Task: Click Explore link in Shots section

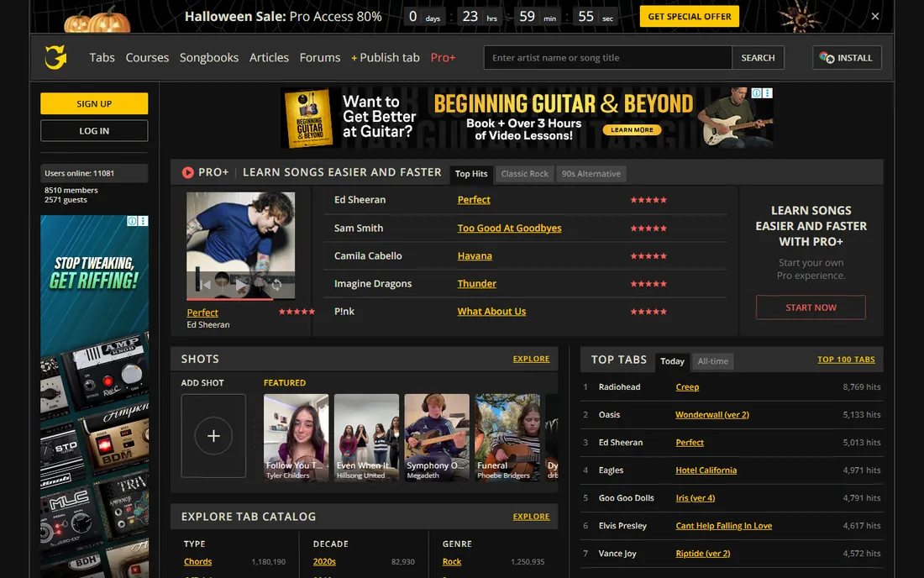Action: click(x=531, y=359)
